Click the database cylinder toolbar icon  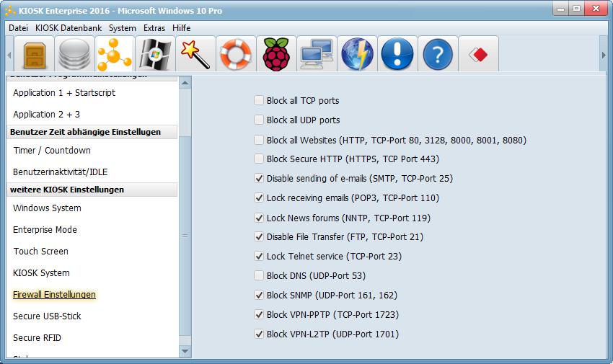pos(74,54)
